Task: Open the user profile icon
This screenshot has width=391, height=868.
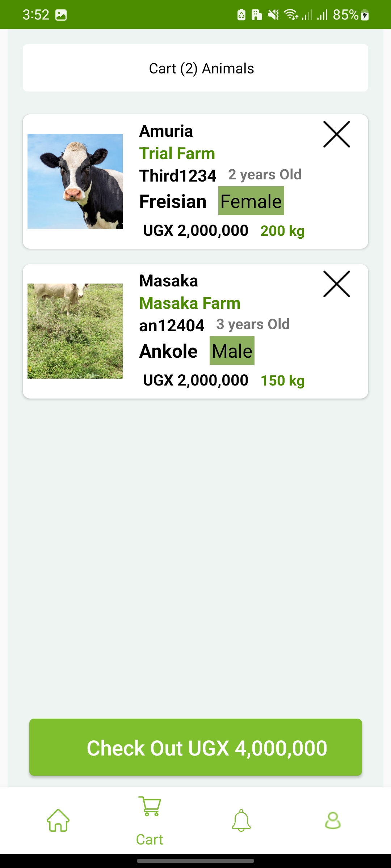Action: coord(333,820)
